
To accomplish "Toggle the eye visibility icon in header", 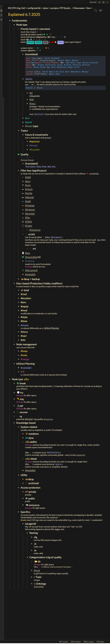I will click(x=100, y=10).
